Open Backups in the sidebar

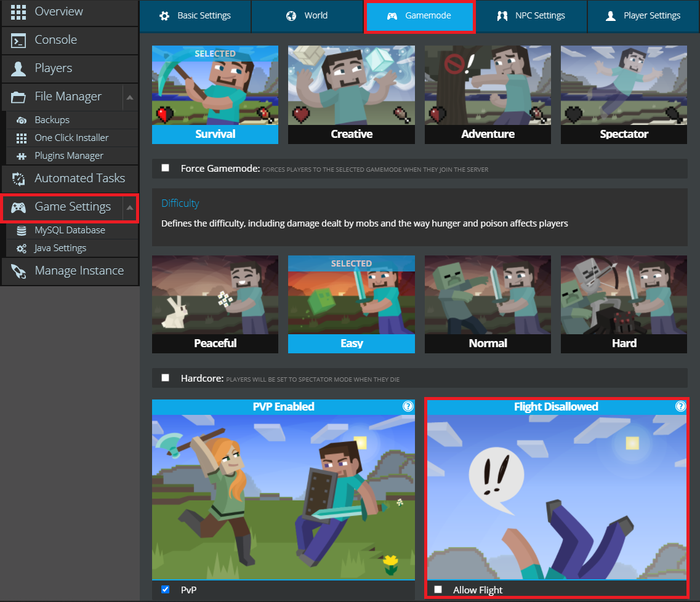coord(52,120)
